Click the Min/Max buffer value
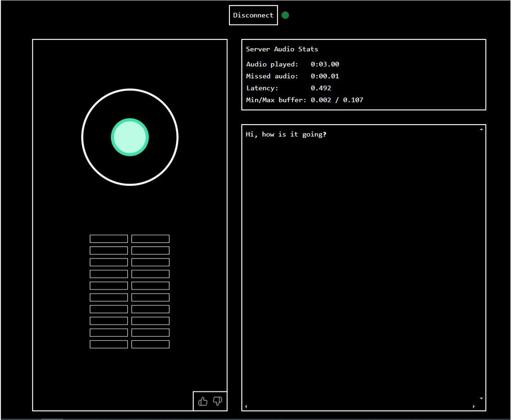Screen dimensions: 511x420 point(337,100)
